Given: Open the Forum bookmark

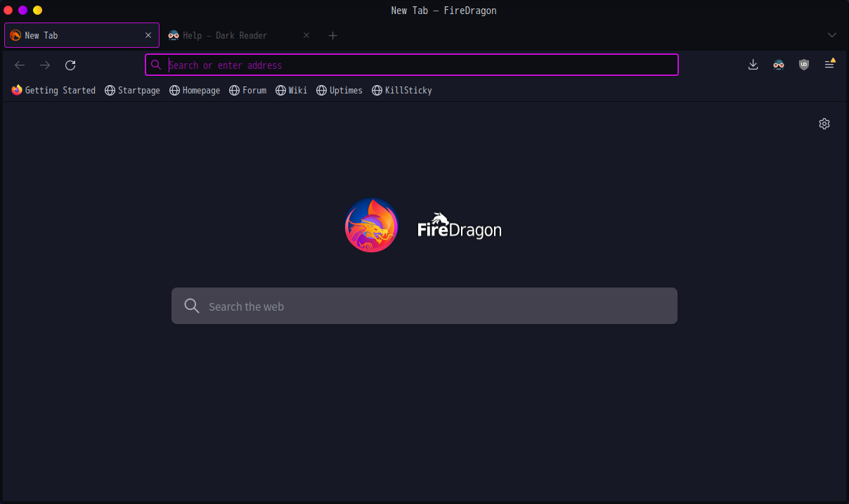Looking at the screenshot, I should pyautogui.click(x=248, y=90).
